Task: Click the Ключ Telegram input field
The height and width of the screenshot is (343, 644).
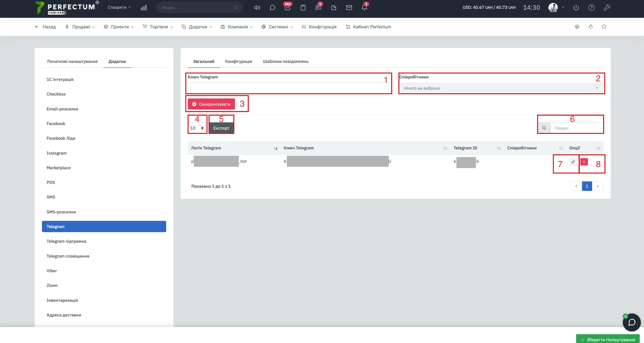Action: 289,88
